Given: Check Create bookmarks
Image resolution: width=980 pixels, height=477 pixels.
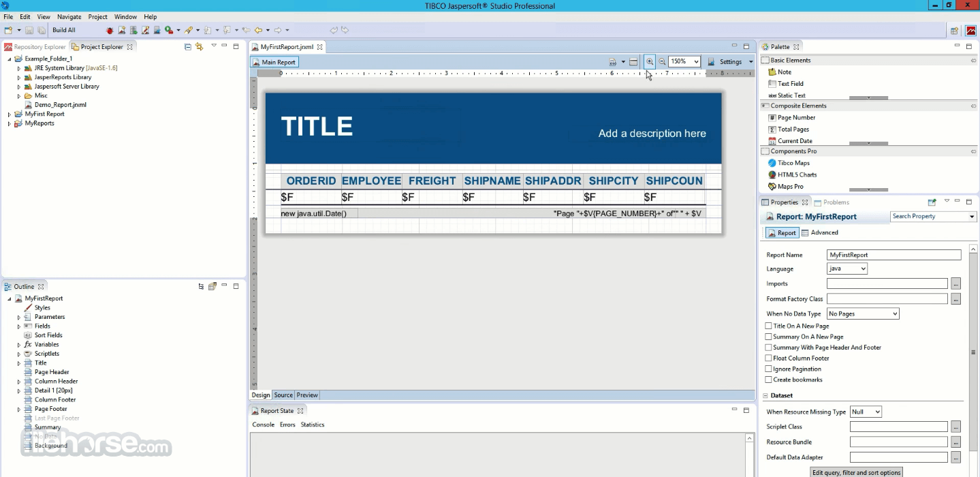Looking at the screenshot, I should [768, 380].
